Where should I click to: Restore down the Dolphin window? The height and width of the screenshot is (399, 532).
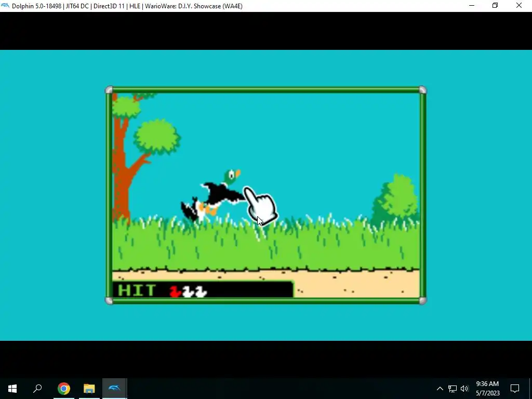[x=495, y=5]
